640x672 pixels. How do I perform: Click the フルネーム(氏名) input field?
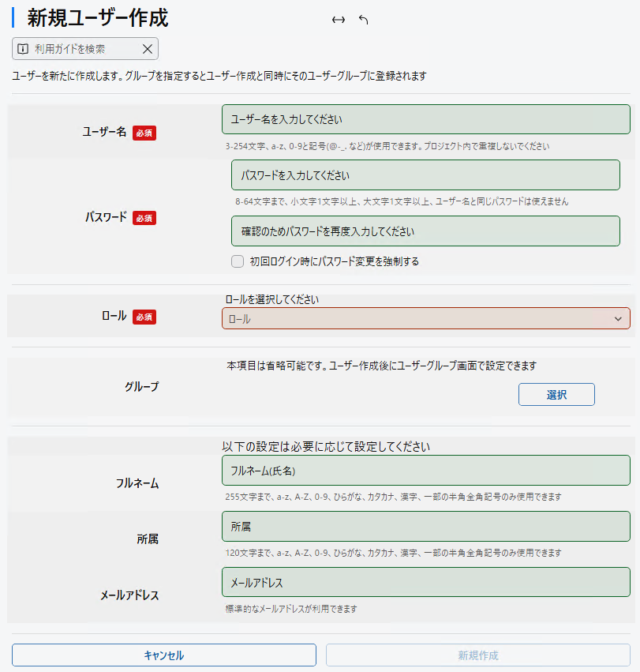(x=426, y=471)
